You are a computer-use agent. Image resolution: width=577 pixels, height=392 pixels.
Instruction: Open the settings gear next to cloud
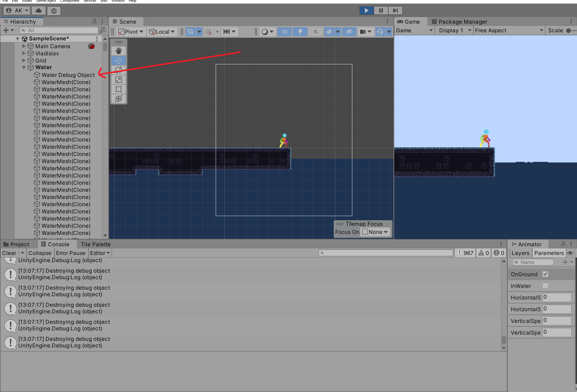[x=54, y=11]
